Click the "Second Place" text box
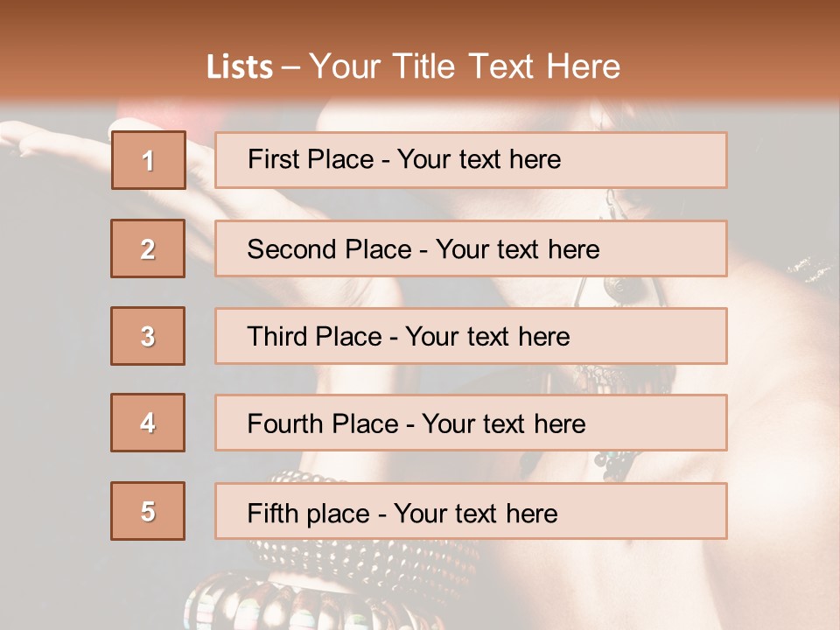Viewport: 840px width, 630px height. click(471, 249)
